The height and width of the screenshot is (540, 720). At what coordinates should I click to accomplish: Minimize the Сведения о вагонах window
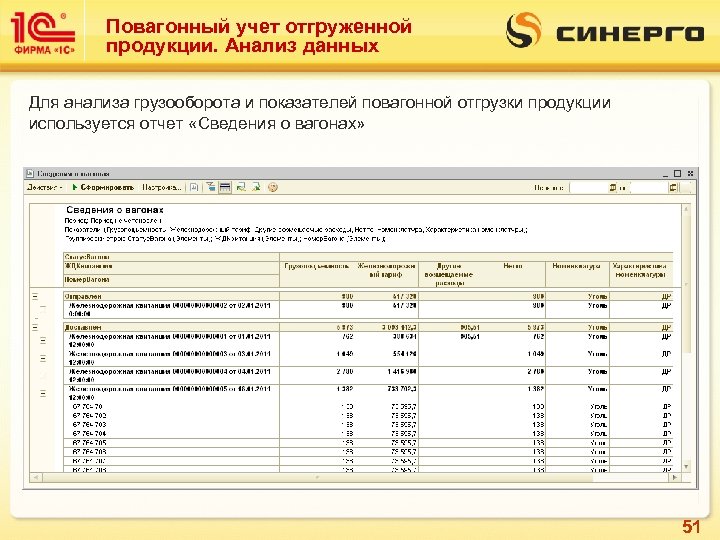(x=665, y=174)
